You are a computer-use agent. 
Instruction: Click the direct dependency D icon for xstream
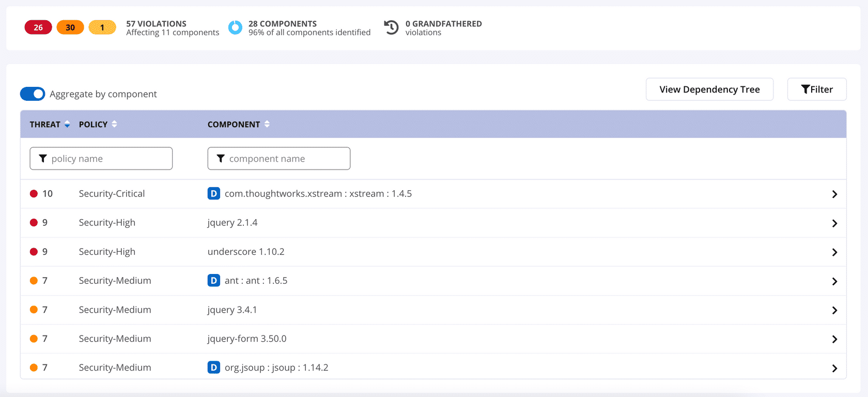pyautogui.click(x=213, y=193)
